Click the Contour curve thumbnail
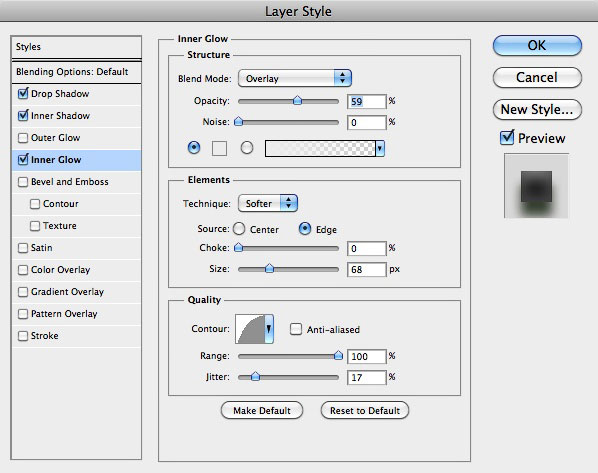This screenshot has width=598, height=473. (250, 329)
